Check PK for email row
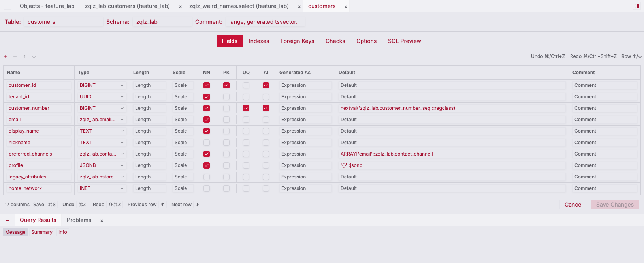This screenshot has height=263, width=644. (226, 120)
